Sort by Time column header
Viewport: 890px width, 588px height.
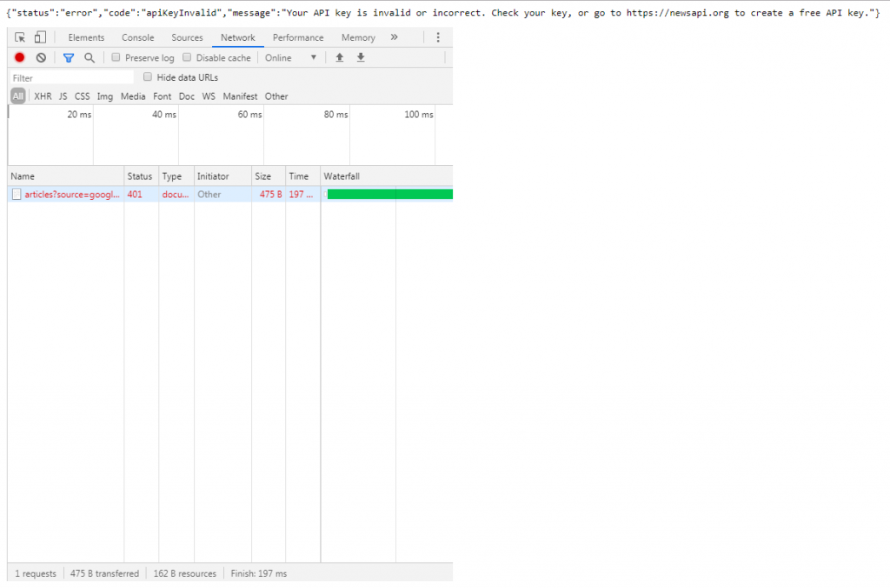point(303,176)
